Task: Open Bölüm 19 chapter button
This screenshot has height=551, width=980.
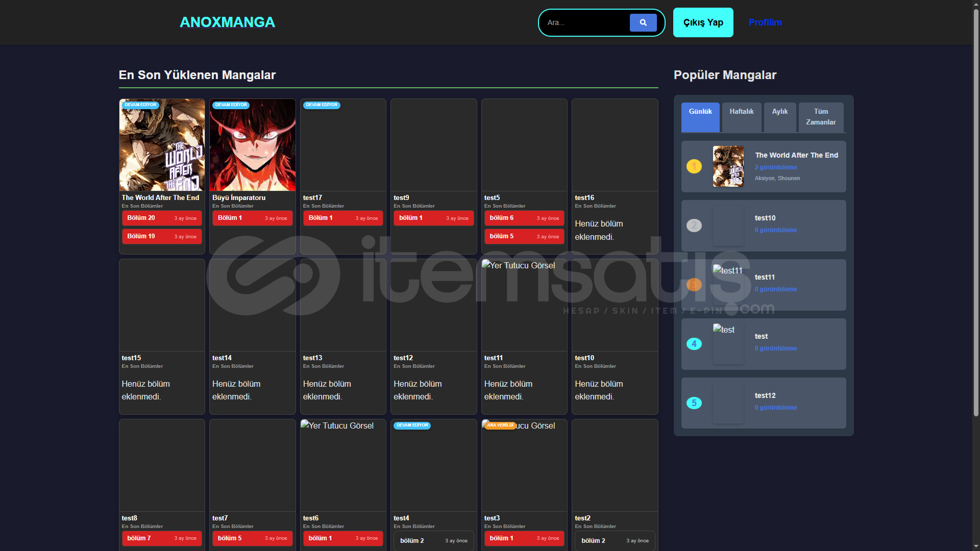Action: pyautogui.click(x=162, y=236)
